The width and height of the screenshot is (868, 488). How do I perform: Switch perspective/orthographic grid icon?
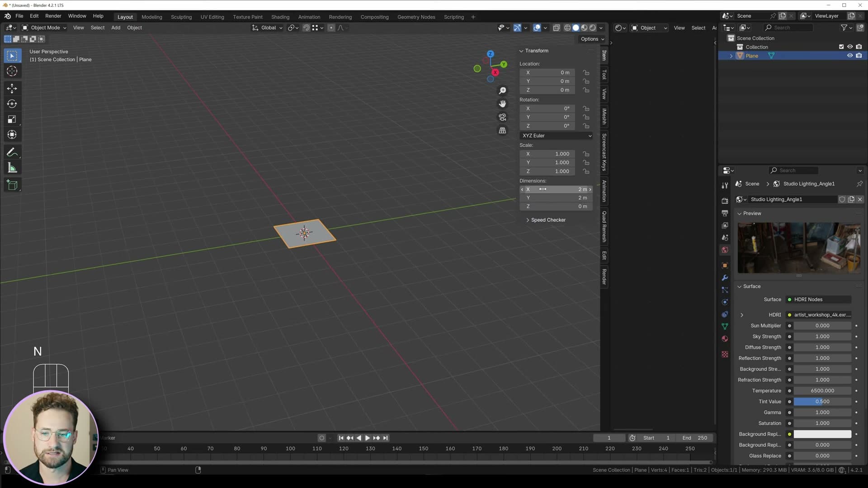coord(502,130)
